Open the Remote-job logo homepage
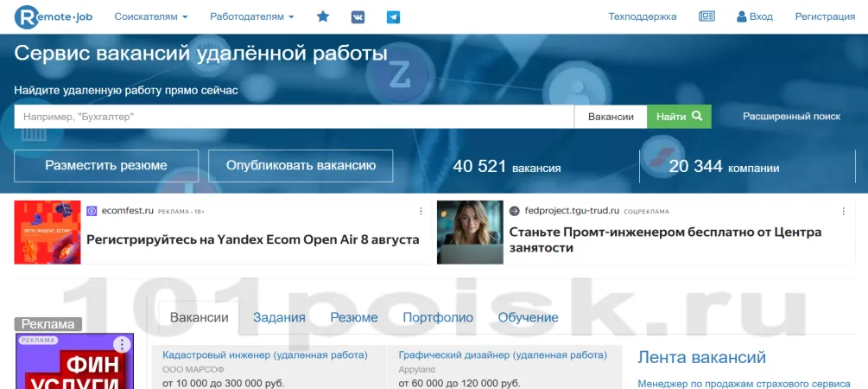868x389 pixels. 54,16
